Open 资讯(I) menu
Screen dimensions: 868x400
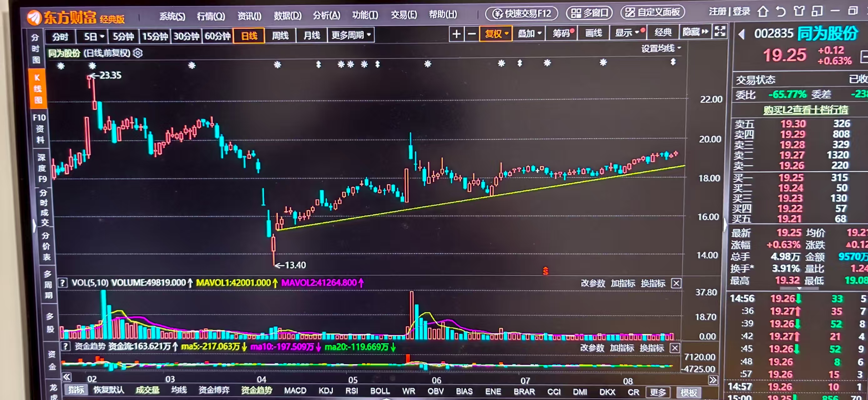coord(249,16)
